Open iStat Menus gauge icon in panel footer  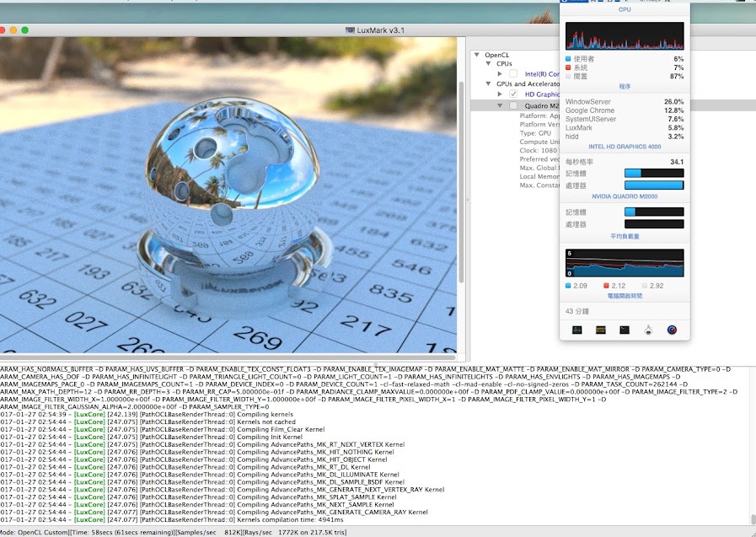coord(672,330)
